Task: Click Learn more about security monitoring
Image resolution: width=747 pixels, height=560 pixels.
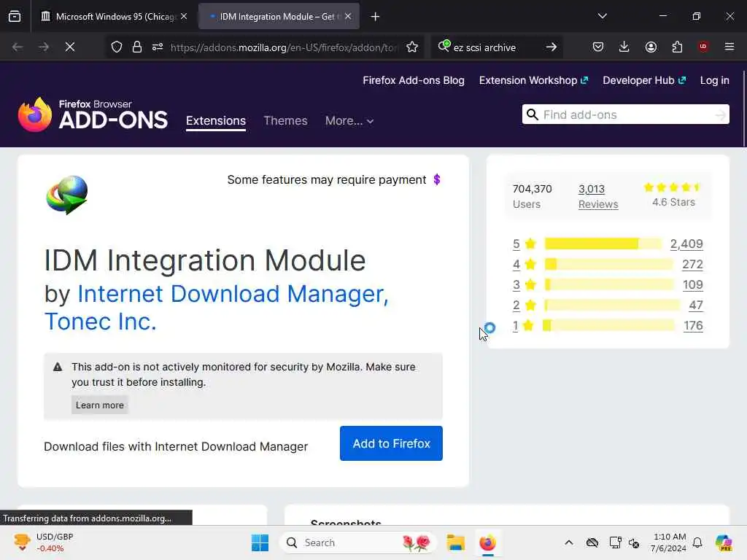Action: (x=99, y=405)
